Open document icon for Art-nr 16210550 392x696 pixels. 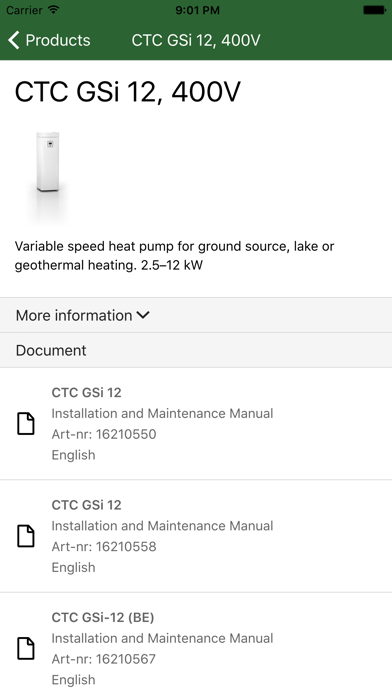pyautogui.click(x=26, y=423)
